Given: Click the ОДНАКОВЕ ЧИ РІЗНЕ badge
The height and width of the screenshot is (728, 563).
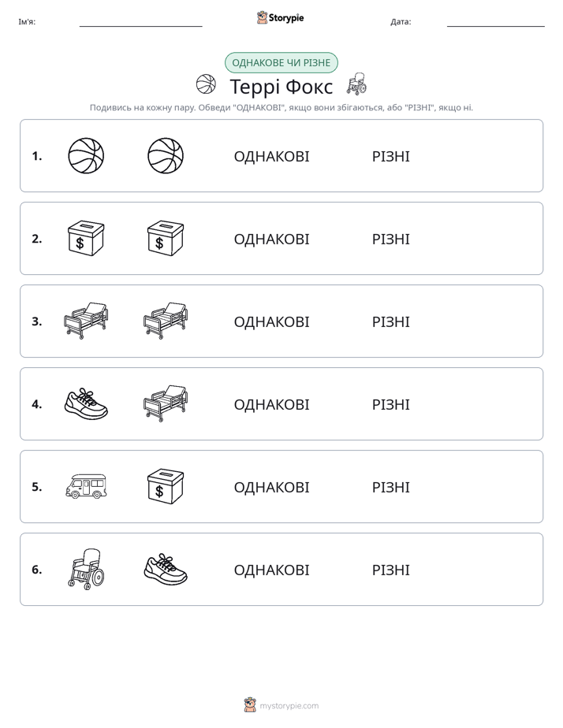Looking at the screenshot, I should [x=281, y=63].
